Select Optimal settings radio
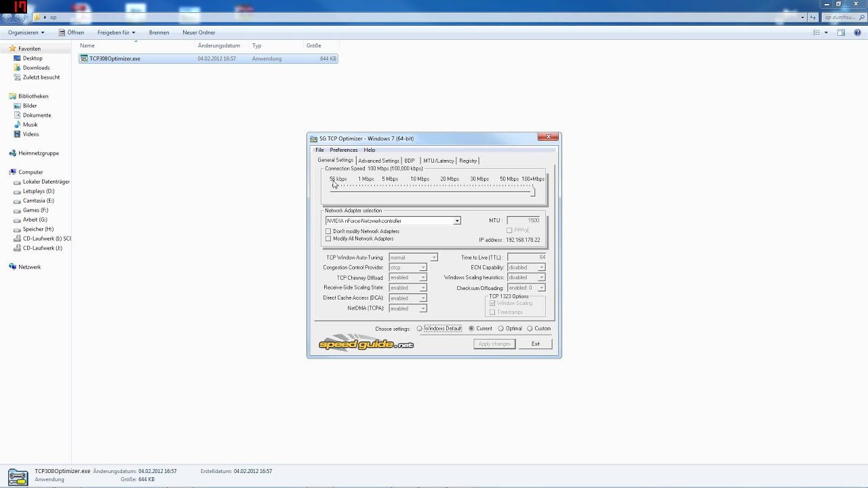 click(x=501, y=329)
